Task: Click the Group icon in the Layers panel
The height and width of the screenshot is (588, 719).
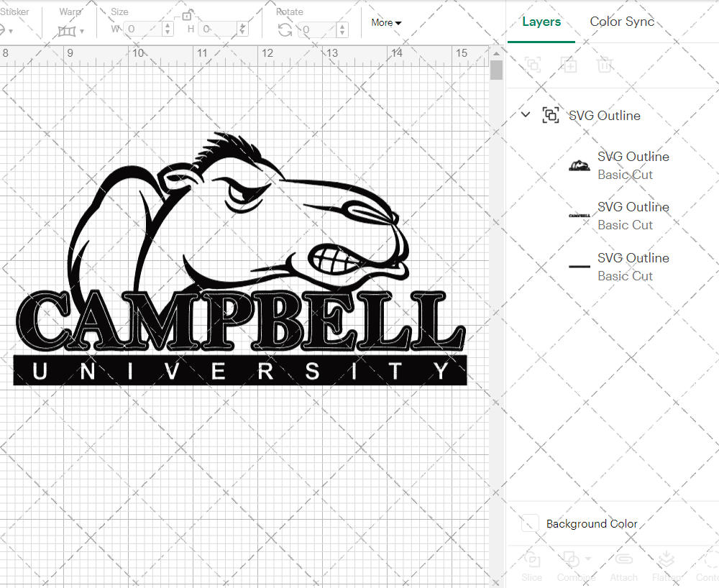Action: click(x=532, y=65)
